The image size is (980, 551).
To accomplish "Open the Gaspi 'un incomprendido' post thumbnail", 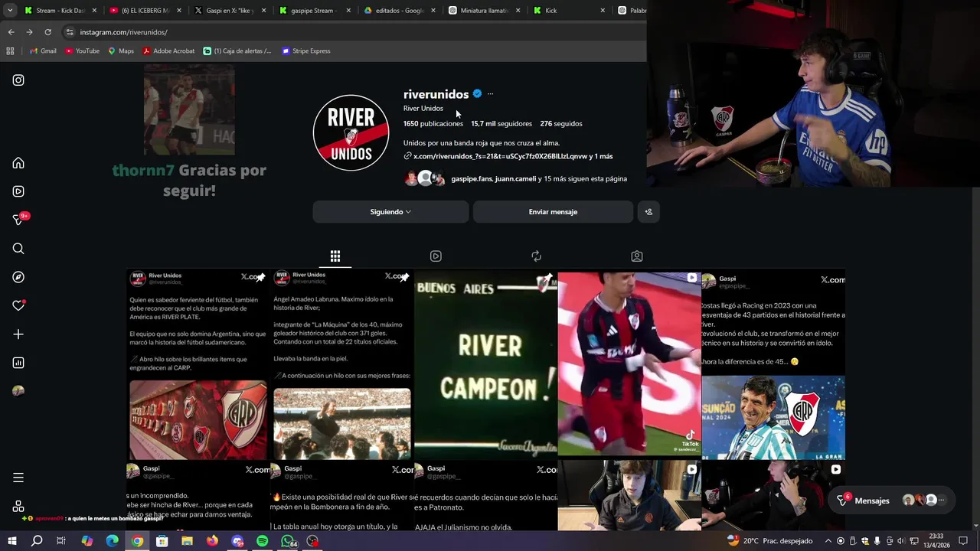I will [198, 496].
